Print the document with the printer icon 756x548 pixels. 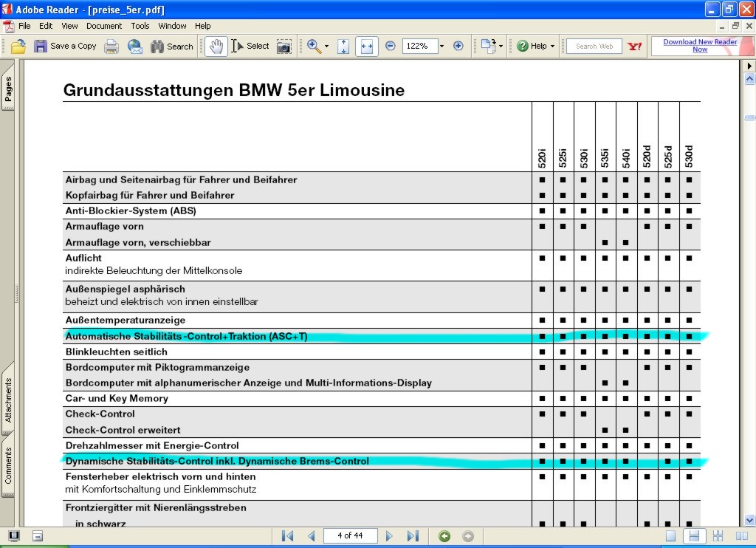coord(111,47)
